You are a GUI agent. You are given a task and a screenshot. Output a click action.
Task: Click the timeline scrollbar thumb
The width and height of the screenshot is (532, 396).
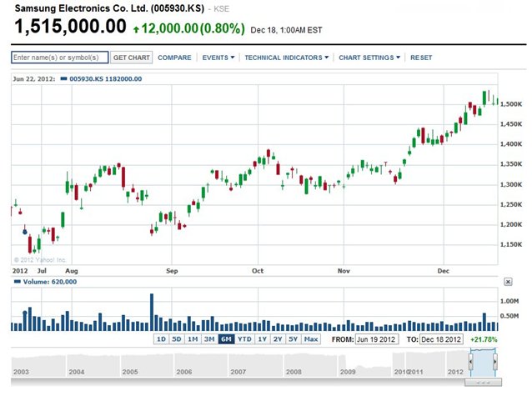[483, 383]
